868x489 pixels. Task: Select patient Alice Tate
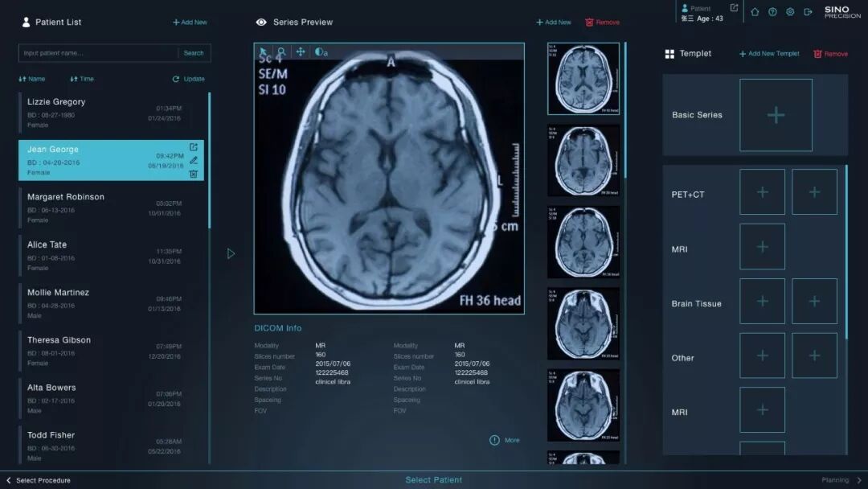click(x=111, y=256)
